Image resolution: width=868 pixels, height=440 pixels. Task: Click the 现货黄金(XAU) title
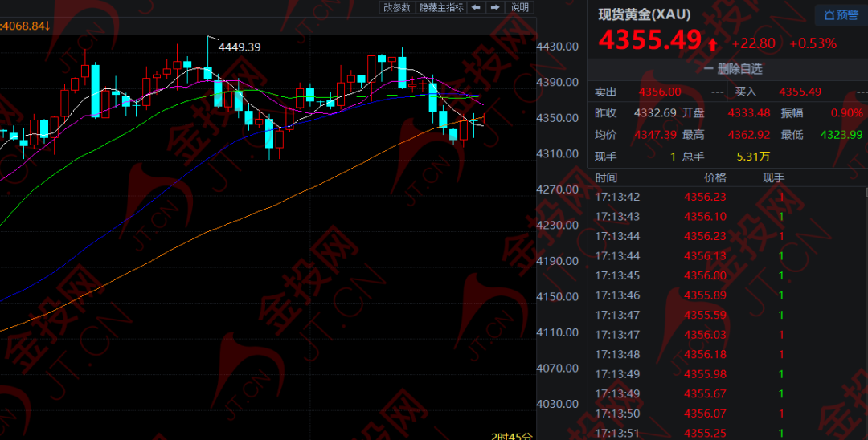point(645,15)
